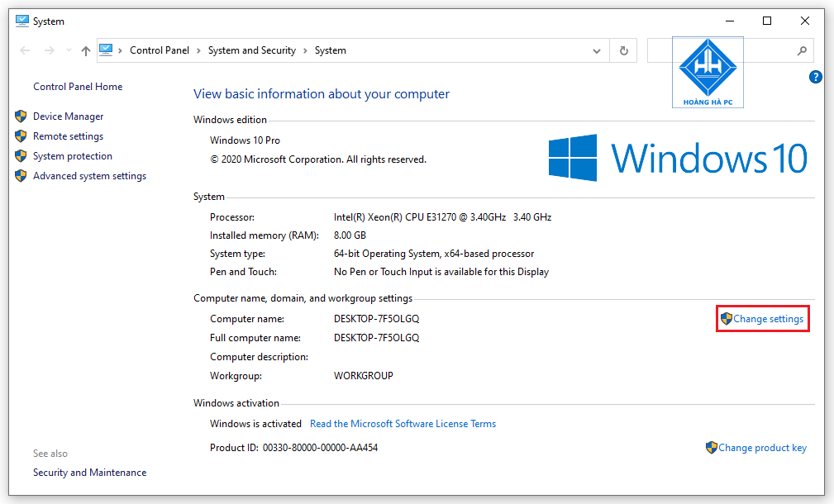Click the shield icon next to Change product key
The height and width of the screenshot is (504, 834).
(712, 447)
